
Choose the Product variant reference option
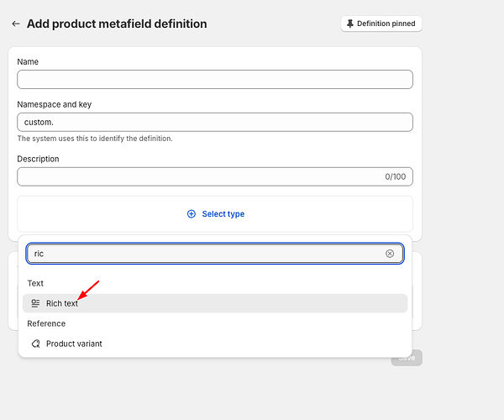(74, 344)
